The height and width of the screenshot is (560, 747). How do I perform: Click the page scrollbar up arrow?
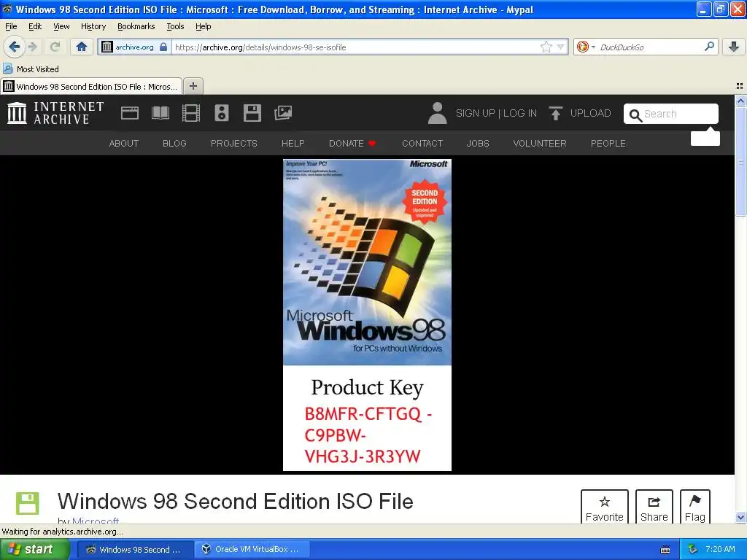(x=740, y=101)
